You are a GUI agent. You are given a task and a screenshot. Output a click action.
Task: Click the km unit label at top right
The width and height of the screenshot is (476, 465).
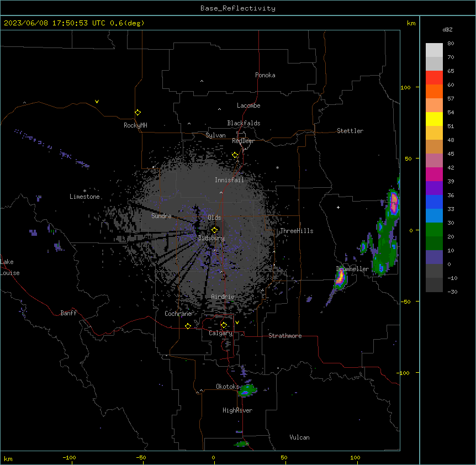pos(411,23)
